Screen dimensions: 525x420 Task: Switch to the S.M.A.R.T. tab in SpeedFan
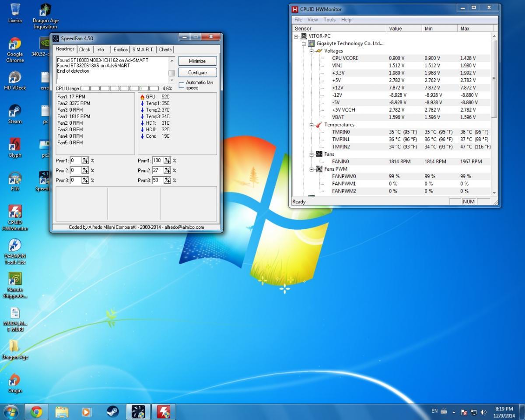point(143,49)
